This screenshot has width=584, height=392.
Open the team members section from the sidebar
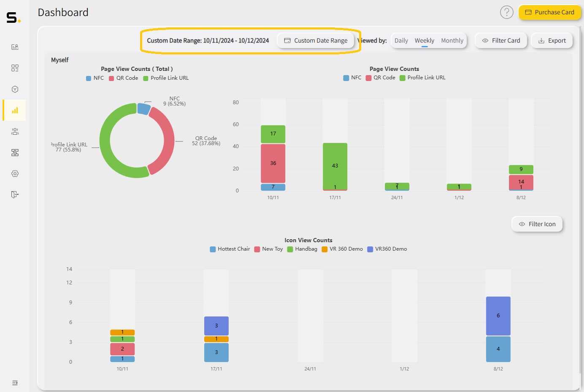(x=15, y=131)
